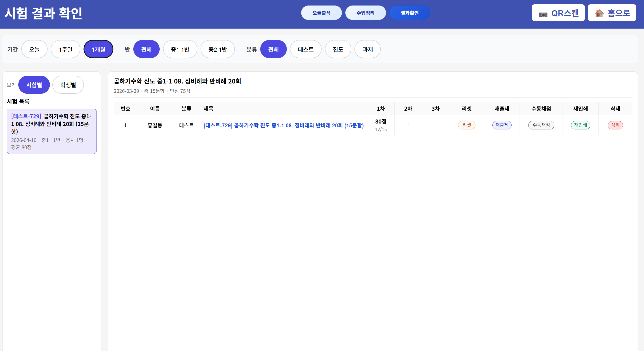Open the QR스캔 camera button
Screen dimensions: 644x351
coord(558,13)
